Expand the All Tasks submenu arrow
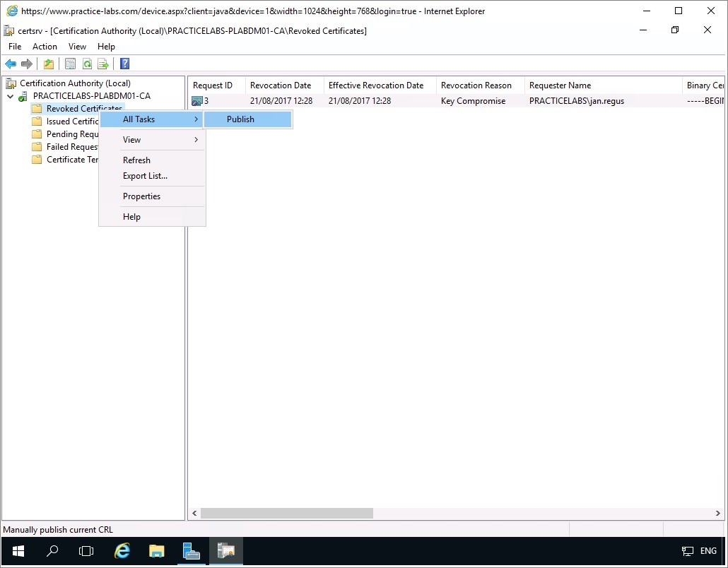Screen dimensions: 728x568 click(x=196, y=119)
